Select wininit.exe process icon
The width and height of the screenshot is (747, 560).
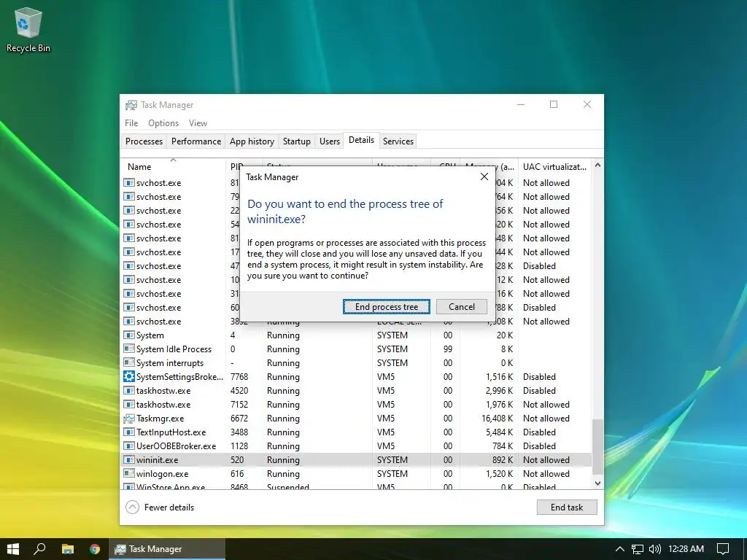coord(128,460)
